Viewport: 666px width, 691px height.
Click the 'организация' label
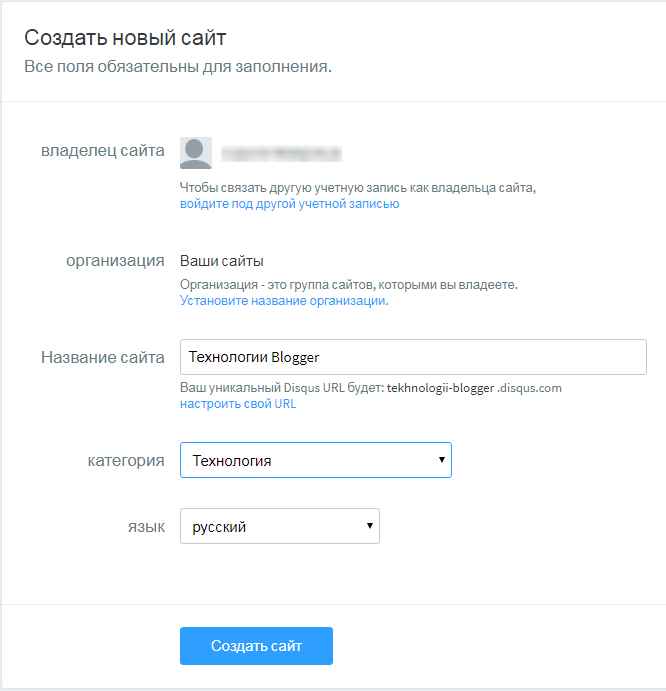115,261
